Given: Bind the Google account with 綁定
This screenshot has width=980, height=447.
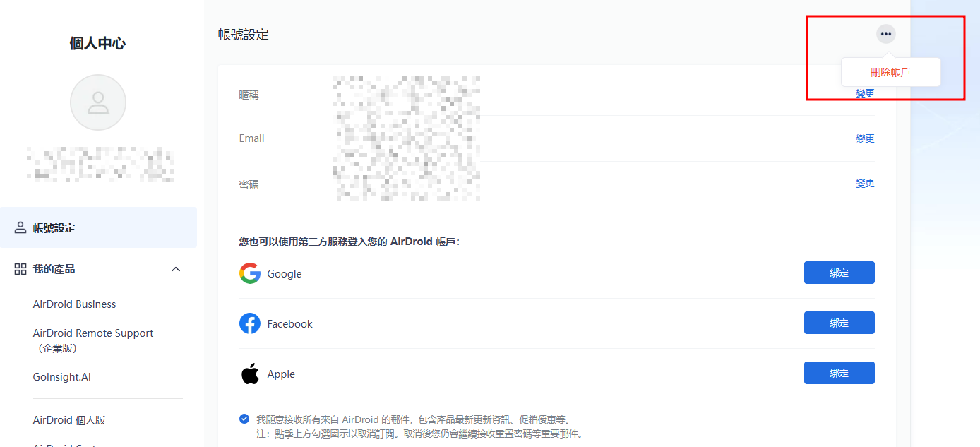Looking at the screenshot, I should click(839, 273).
